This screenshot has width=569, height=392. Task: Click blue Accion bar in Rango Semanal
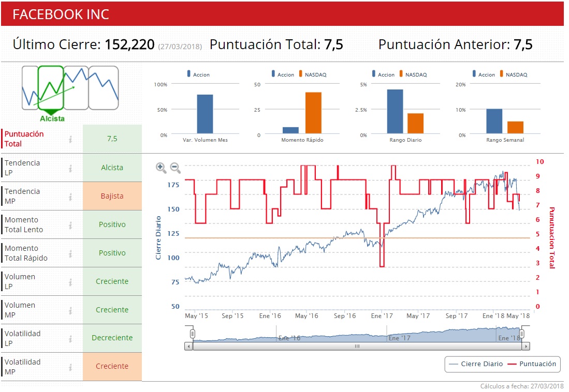tap(494, 121)
